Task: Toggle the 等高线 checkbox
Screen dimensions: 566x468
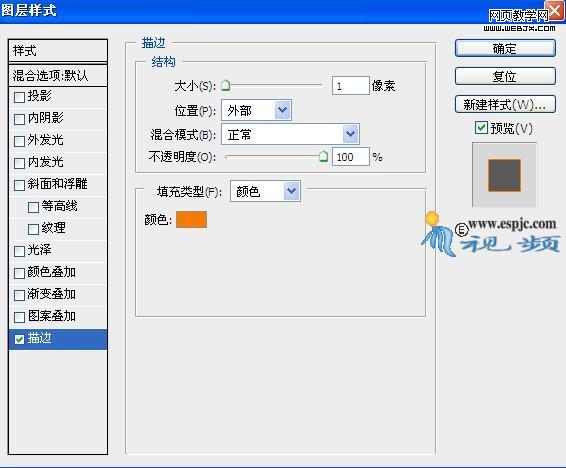Action: pyautogui.click(x=33, y=207)
